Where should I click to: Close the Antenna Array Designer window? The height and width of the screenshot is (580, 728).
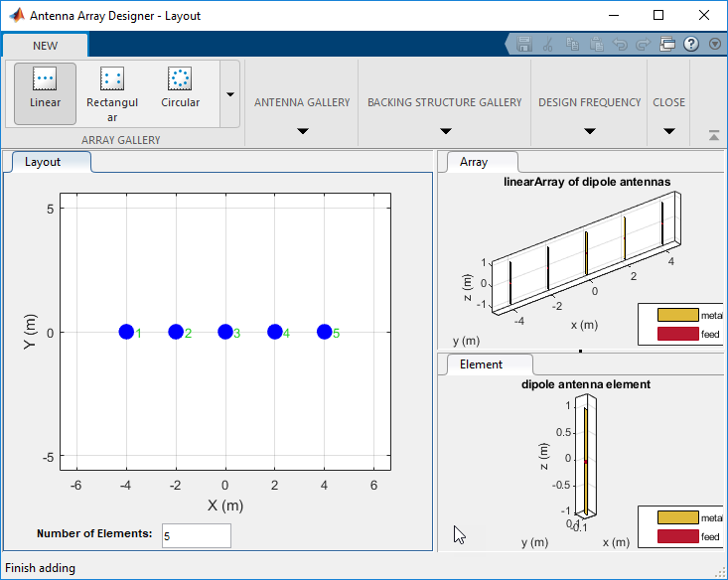pos(704,15)
